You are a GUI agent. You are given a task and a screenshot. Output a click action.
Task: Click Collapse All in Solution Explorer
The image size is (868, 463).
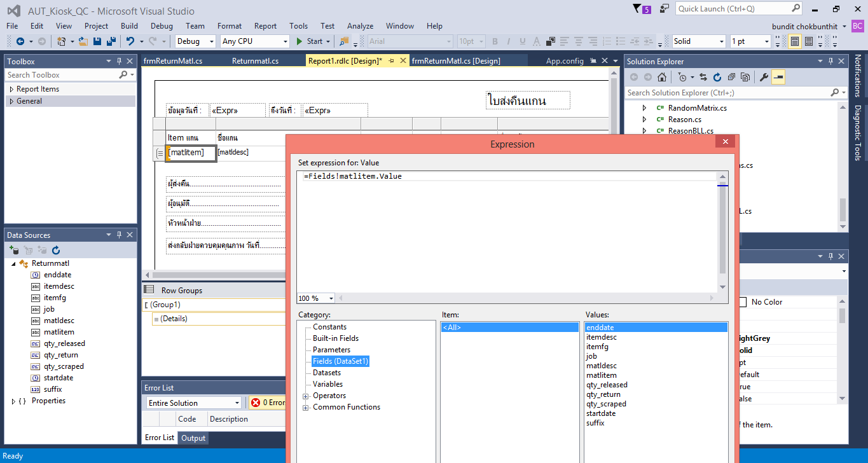tap(731, 77)
